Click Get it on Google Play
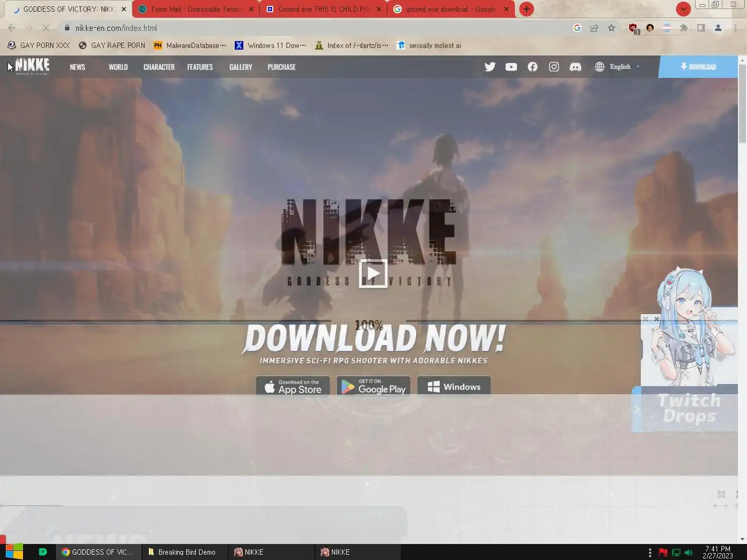The height and width of the screenshot is (560, 747). click(x=373, y=386)
